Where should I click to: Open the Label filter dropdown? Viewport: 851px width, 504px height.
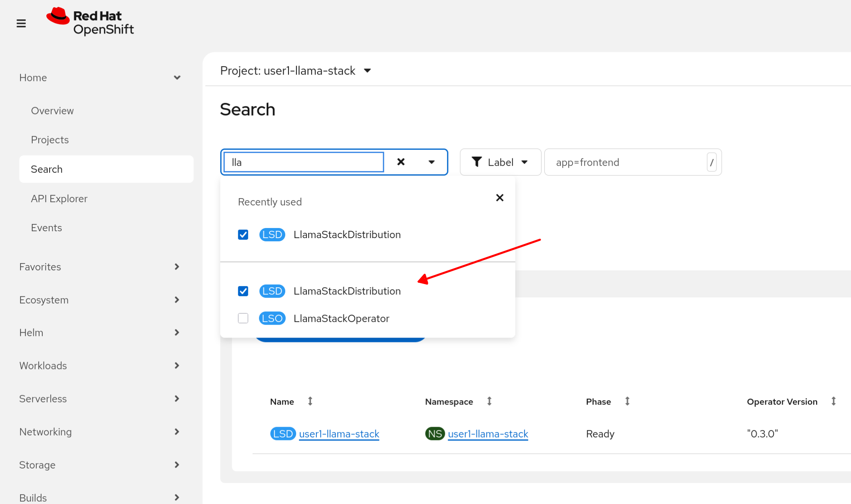point(500,162)
